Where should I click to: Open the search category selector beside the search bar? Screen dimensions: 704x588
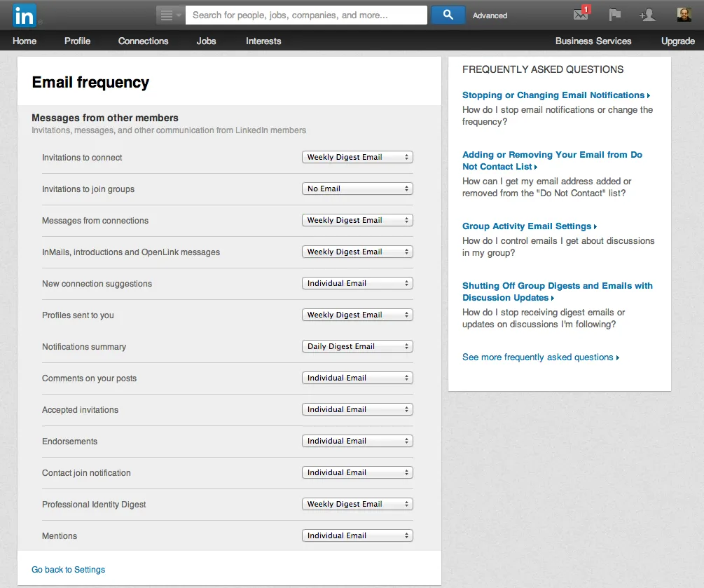point(169,14)
